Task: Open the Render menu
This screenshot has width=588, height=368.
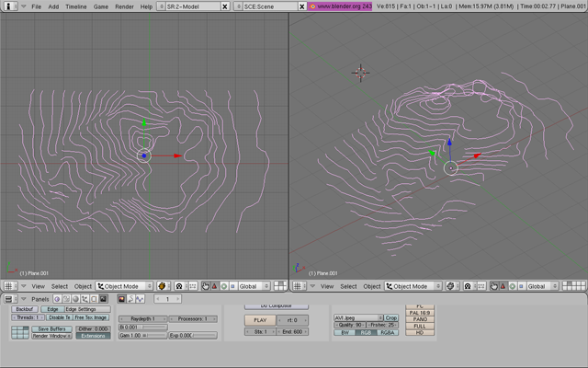Action: (x=124, y=6)
